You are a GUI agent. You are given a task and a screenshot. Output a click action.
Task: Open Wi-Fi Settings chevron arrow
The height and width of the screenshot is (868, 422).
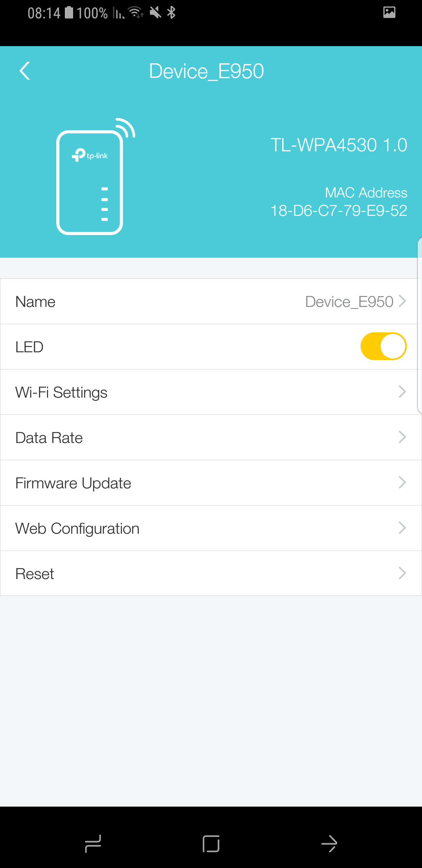click(402, 392)
